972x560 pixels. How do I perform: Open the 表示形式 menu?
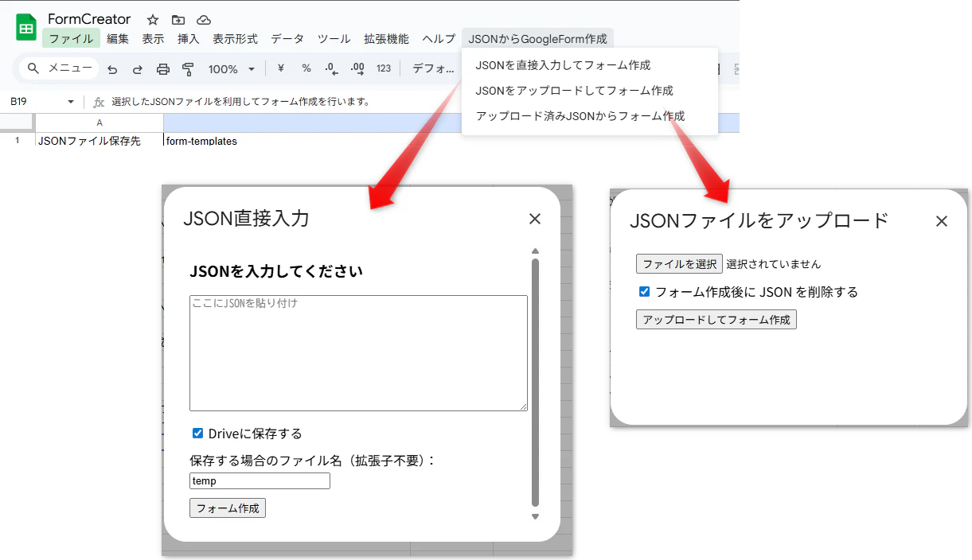(x=235, y=38)
